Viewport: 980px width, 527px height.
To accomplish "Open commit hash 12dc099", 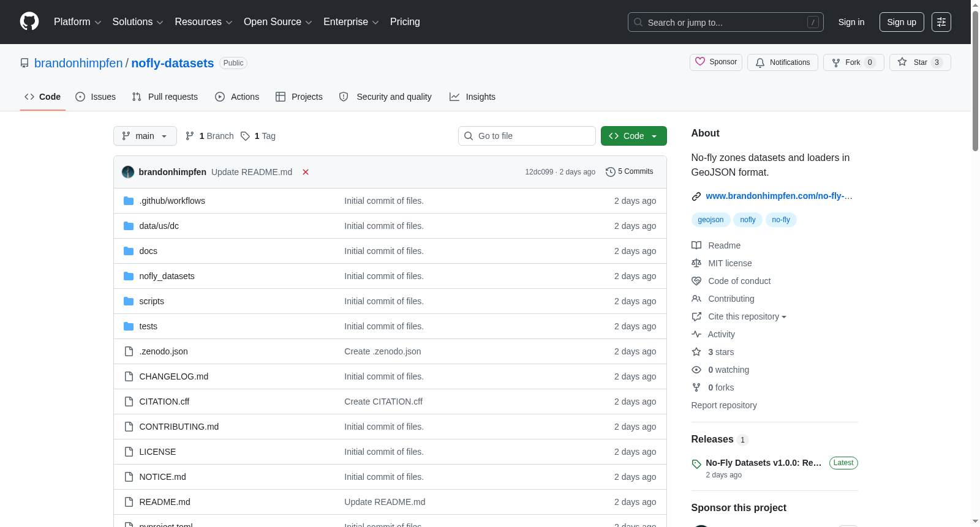I will click(x=539, y=172).
